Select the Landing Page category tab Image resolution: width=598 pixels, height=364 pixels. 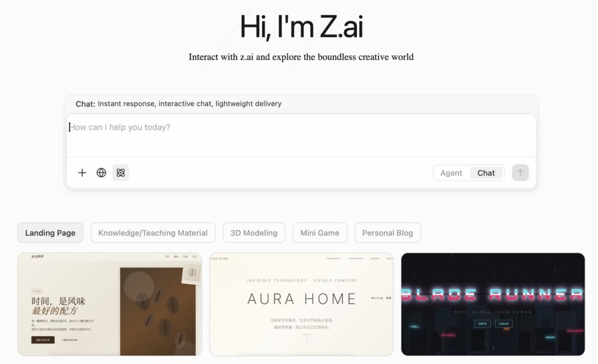point(50,233)
